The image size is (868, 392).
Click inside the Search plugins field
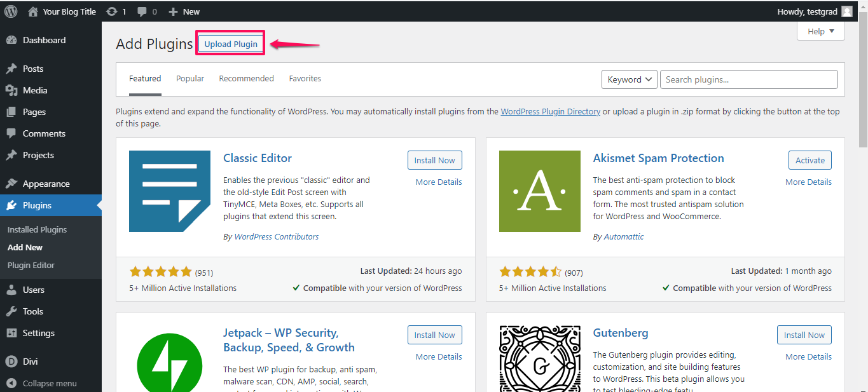[748, 79]
